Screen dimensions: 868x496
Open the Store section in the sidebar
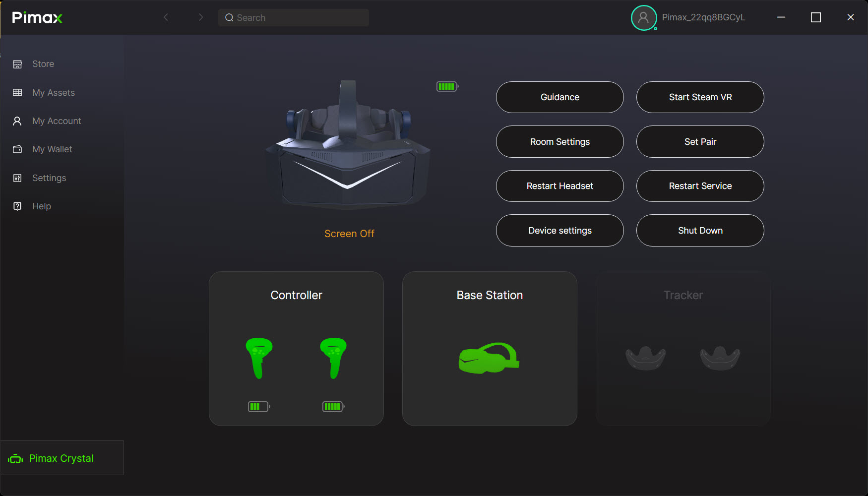[43, 63]
